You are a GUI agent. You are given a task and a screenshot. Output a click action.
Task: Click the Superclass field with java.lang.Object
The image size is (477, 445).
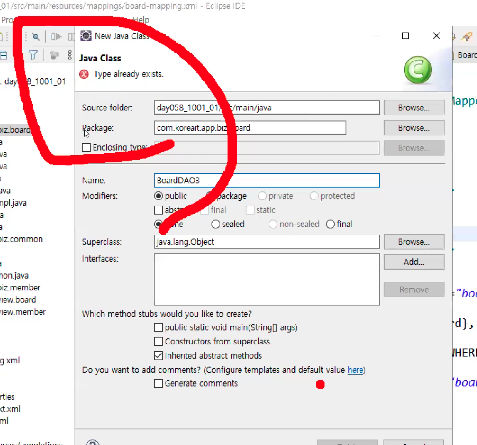(x=267, y=242)
